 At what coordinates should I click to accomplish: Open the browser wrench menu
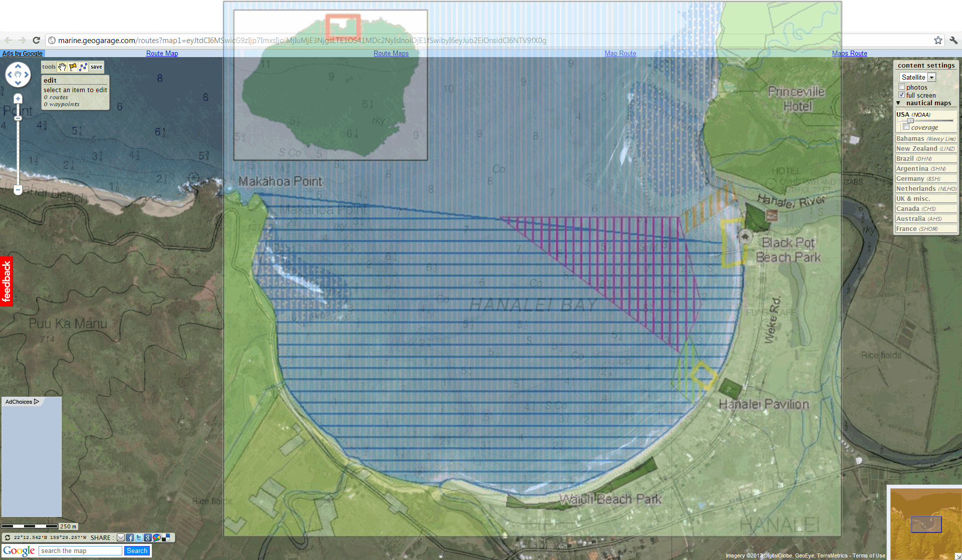click(953, 40)
